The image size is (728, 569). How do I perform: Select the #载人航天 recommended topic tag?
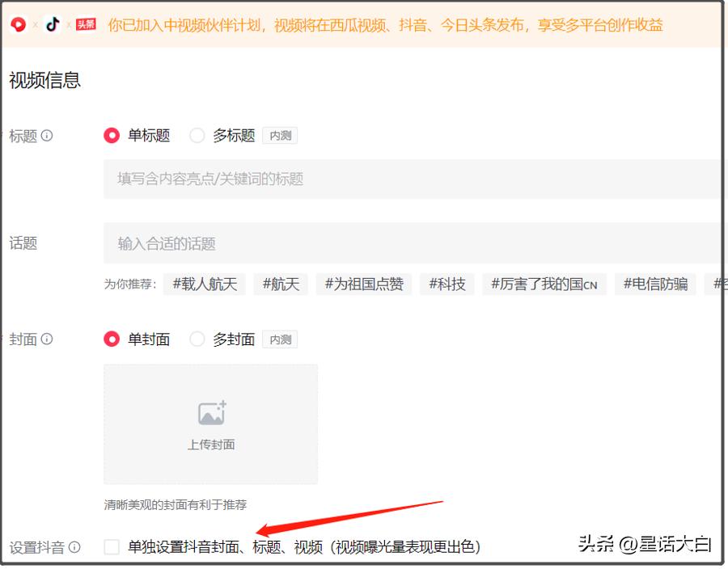pos(204,284)
